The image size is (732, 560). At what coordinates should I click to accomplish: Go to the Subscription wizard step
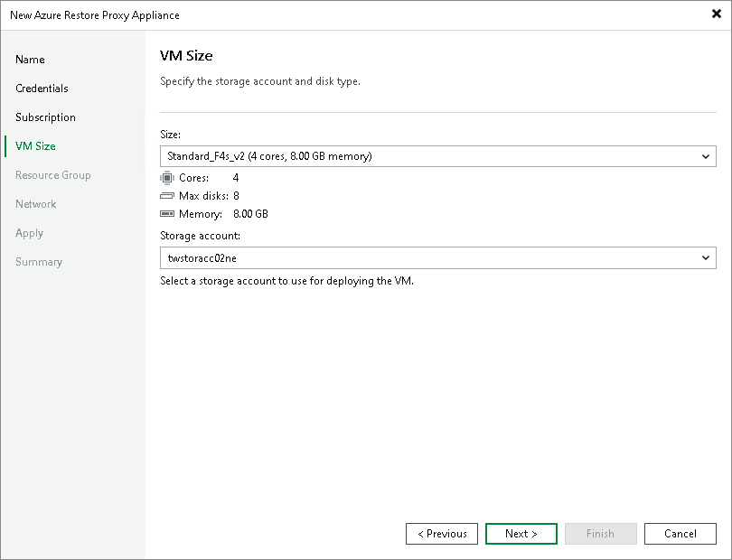[45, 117]
